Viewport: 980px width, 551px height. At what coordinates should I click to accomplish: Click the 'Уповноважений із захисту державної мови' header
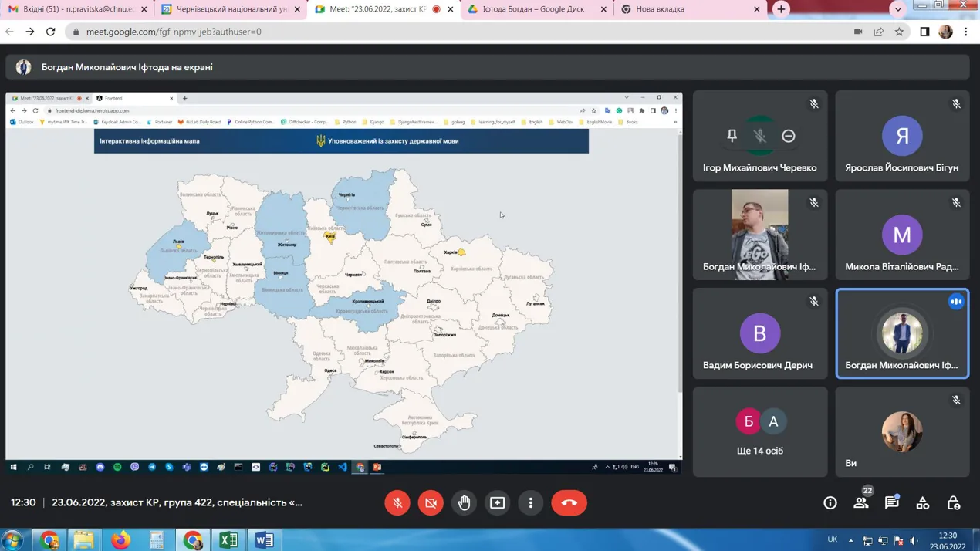[393, 141]
